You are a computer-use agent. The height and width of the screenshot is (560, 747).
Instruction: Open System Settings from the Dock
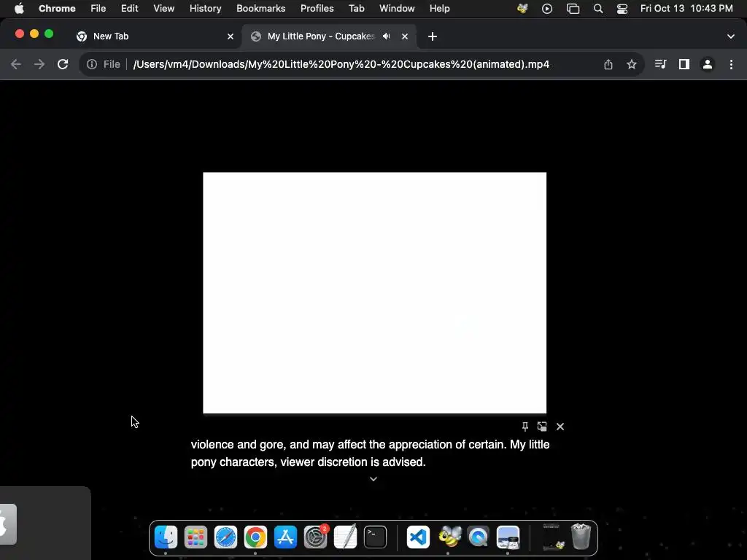tap(315, 537)
